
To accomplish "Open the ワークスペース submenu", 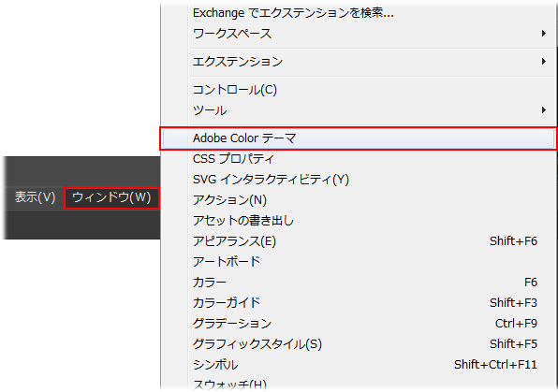I will pos(358,34).
